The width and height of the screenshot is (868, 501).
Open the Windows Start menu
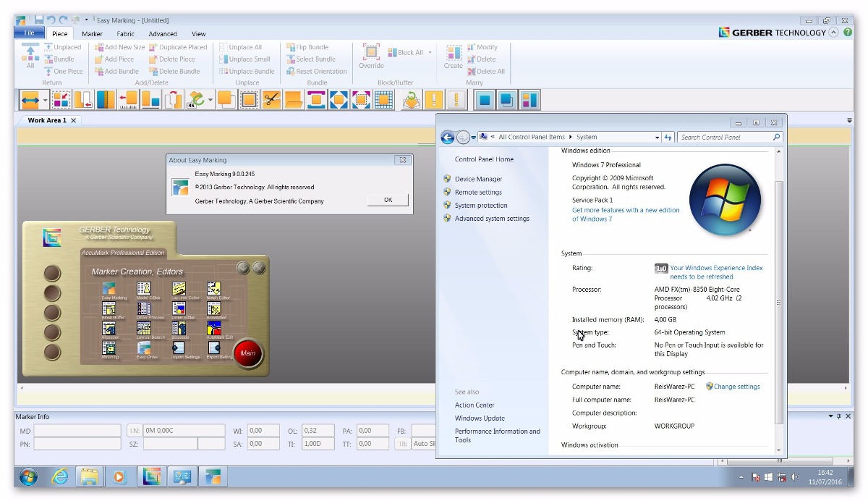29,476
